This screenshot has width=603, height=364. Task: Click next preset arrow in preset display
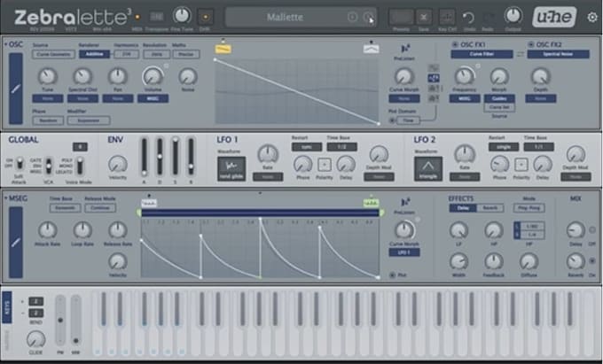click(368, 17)
